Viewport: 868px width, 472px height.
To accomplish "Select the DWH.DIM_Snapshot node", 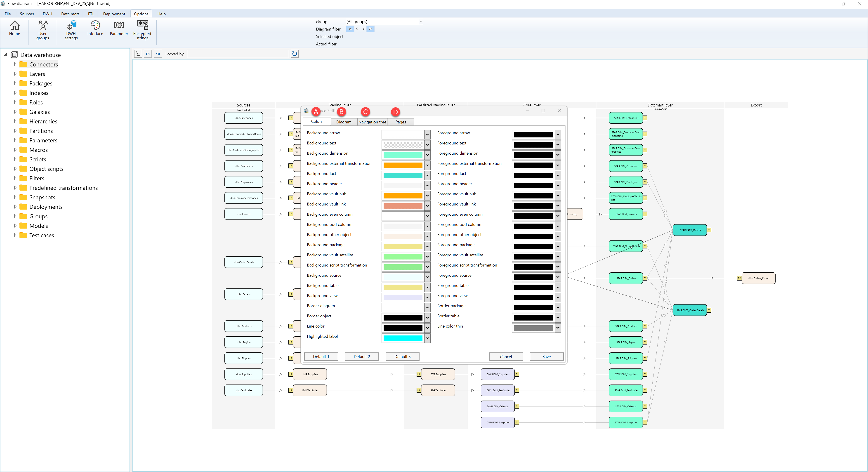I will click(x=498, y=422).
